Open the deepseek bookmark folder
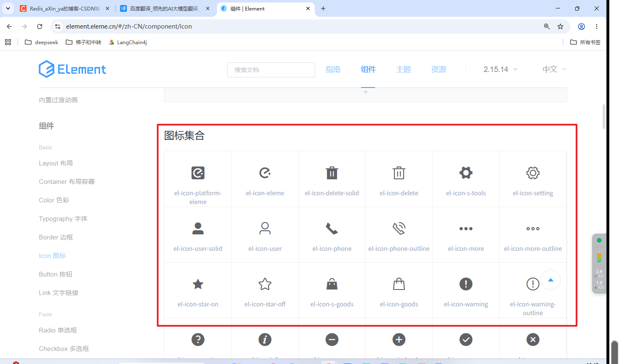This screenshot has height=364, width=619. (42, 42)
